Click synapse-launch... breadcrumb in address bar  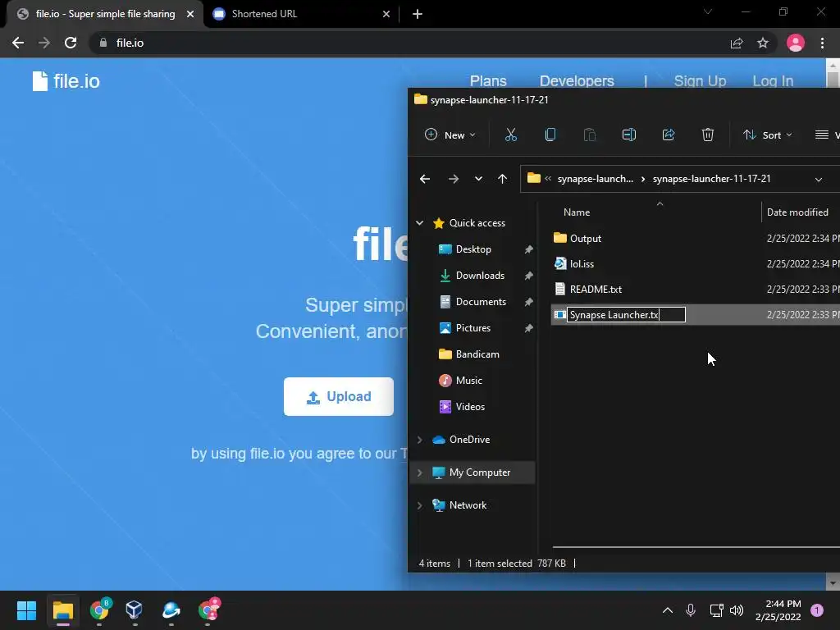(x=596, y=179)
